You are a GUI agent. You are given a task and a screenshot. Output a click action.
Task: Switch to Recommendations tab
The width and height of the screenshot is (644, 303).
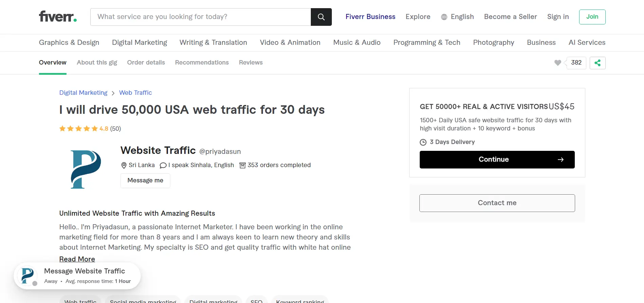pyautogui.click(x=202, y=63)
